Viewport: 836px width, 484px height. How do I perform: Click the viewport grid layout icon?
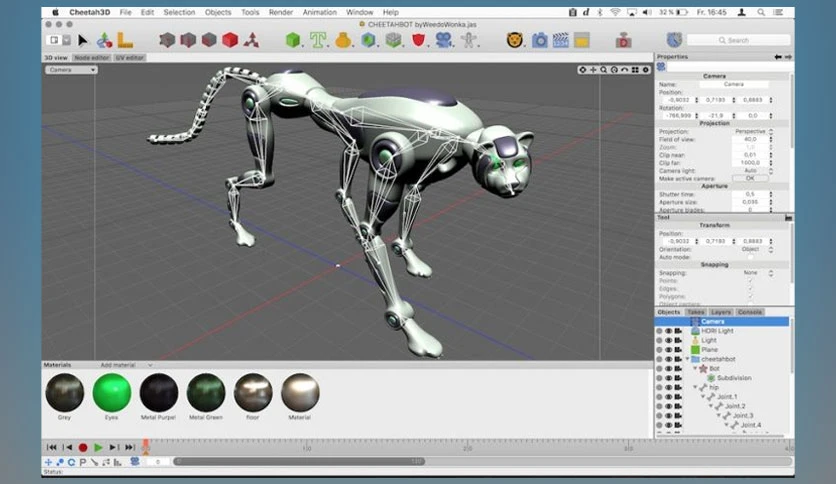[x=635, y=70]
